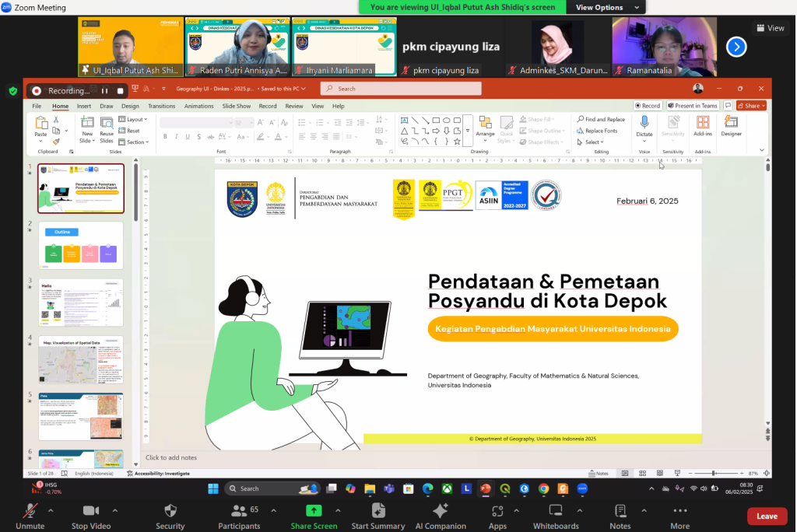Open the Whiteboards tool
The image size is (797, 532).
[x=556, y=511]
